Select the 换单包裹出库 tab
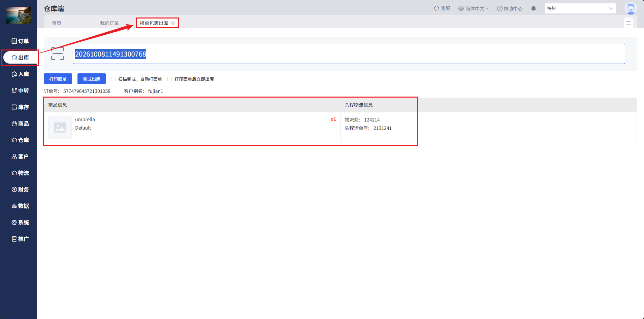 point(154,23)
